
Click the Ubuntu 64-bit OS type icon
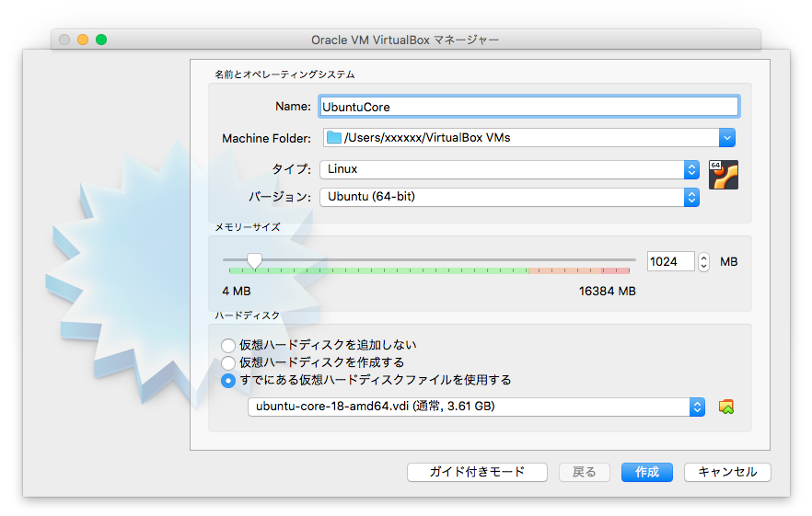pos(723,175)
